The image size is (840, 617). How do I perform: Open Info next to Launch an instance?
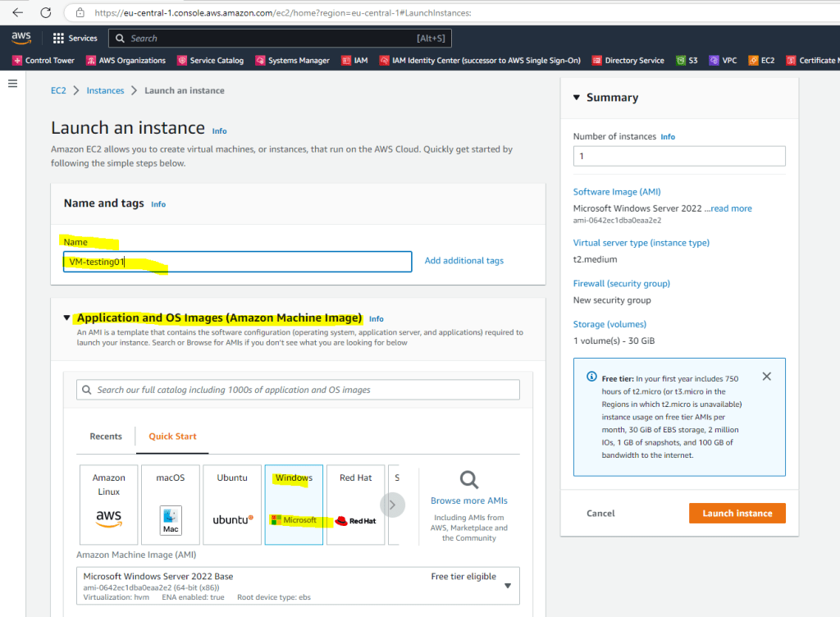click(x=219, y=131)
